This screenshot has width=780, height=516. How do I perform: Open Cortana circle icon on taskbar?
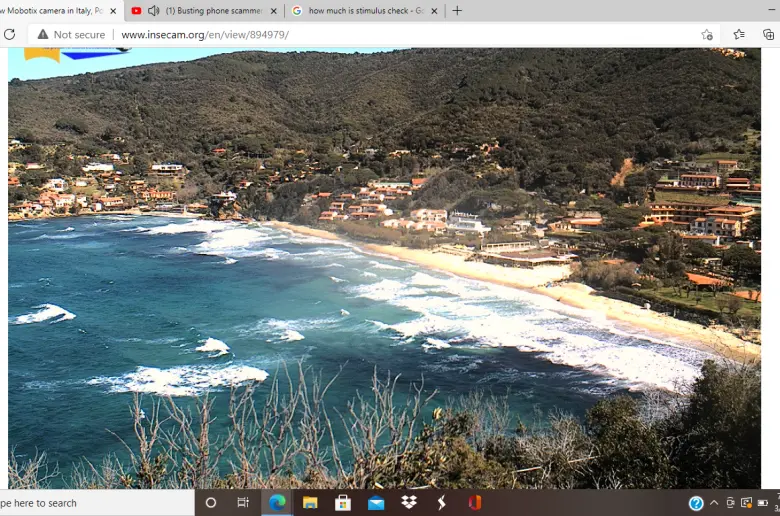pyautogui.click(x=210, y=503)
